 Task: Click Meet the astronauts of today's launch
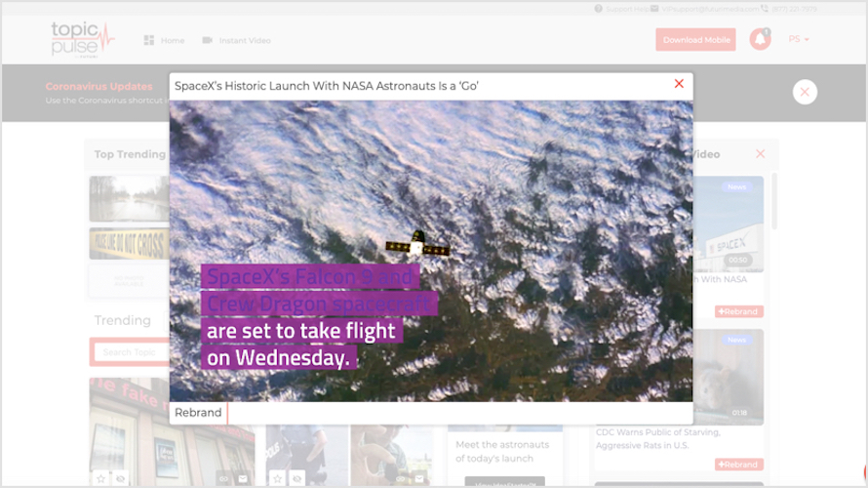502,452
